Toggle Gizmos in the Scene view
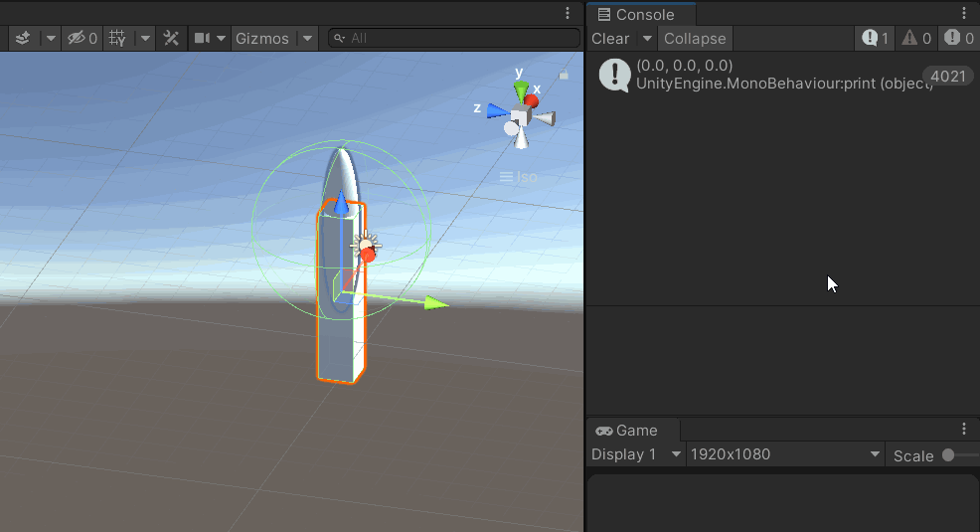Viewport: 980px width, 532px height. [x=262, y=38]
